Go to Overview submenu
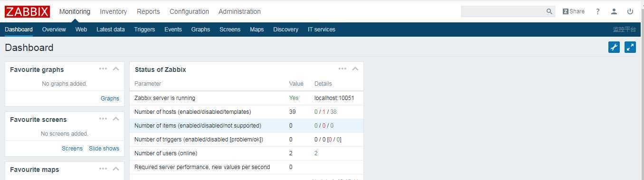644x180 pixels. pyautogui.click(x=54, y=30)
